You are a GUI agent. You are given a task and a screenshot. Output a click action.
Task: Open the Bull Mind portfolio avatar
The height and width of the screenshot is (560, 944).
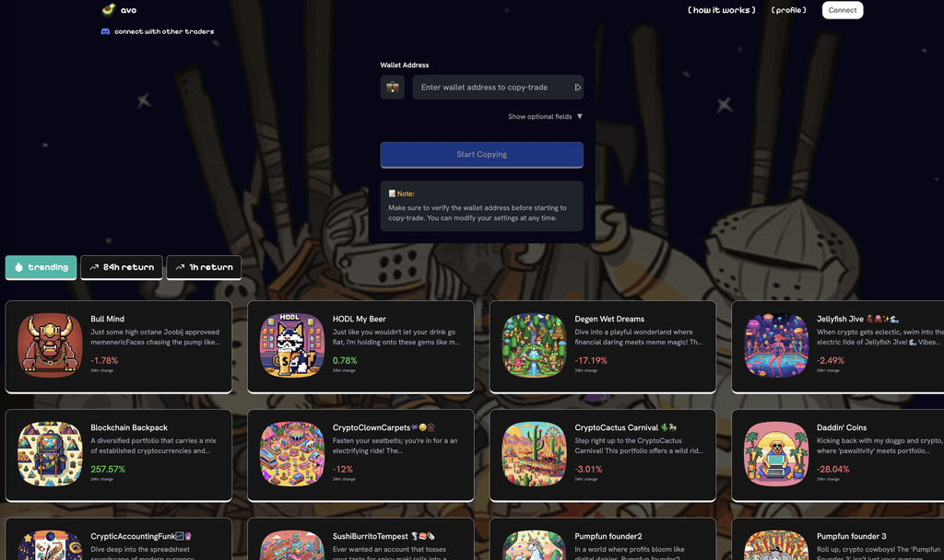pos(50,345)
